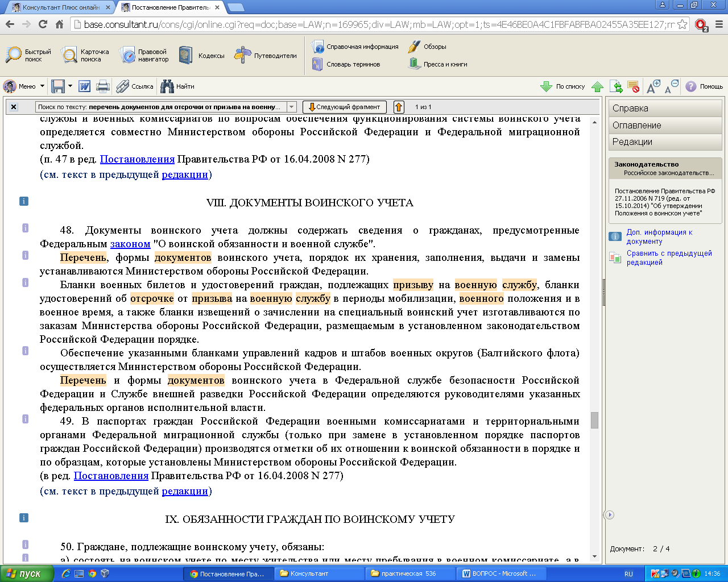Open Сравнить с предыдущей редакцией link
This screenshot has height=582, width=728.
pos(669,257)
